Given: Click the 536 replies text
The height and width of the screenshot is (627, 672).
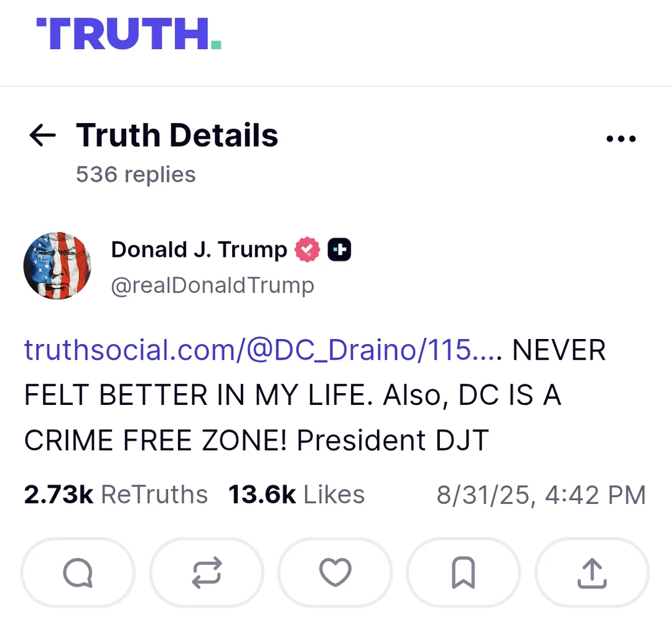Looking at the screenshot, I should pyautogui.click(x=136, y=174).
